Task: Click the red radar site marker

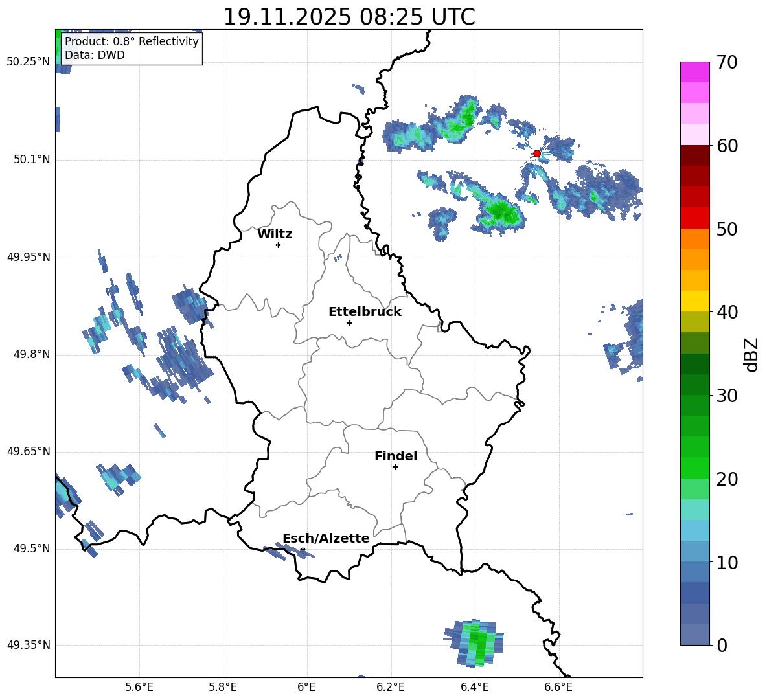Action: click(536, 153)
